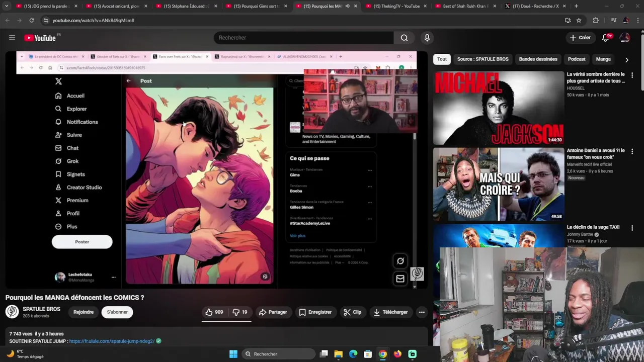Select the Tout filter chip
Viewport: 644px width, 362px height.
coord(442,59)
